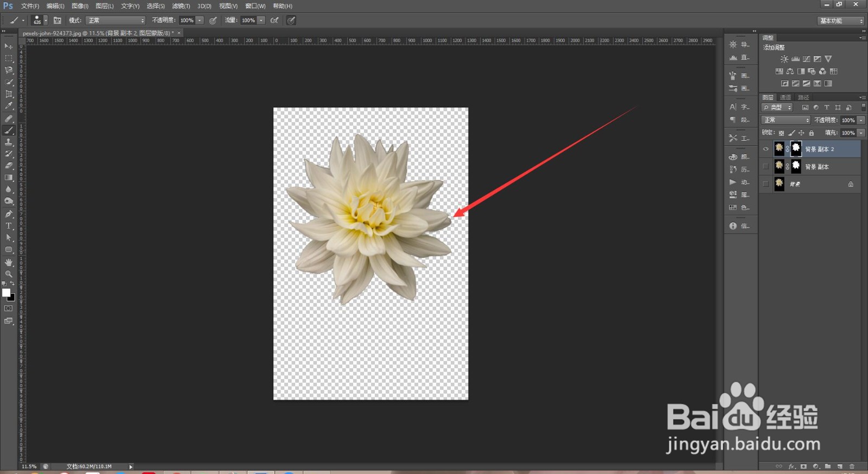Viewport: 868px width, 474px height.
Task: Turn layer filtering switch on or off
Action: 863,107
